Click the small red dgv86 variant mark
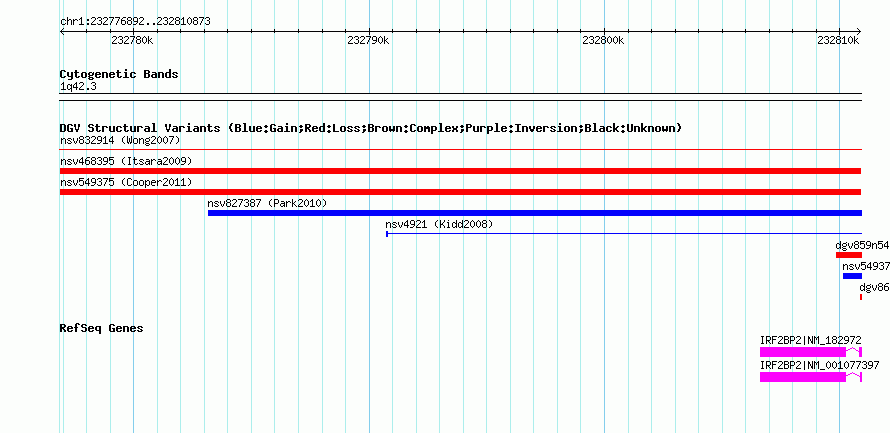The width and height of the screenshot is (890, 433). (860, 297)
